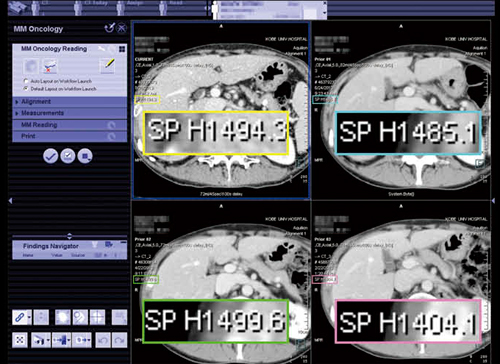Image resolution: width=500 pixels, height=364 pixels.
Task: Select the CURRENT CT viewport image
Action: point(221,110)
